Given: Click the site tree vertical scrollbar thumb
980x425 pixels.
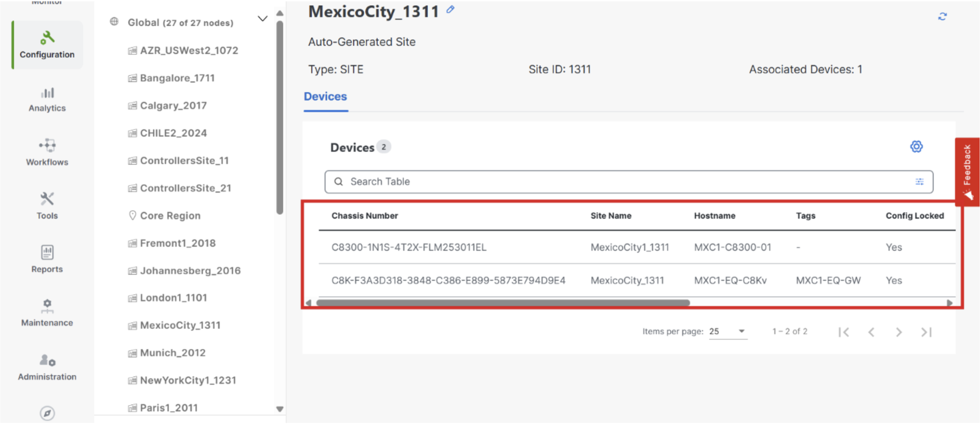Looking at the screenshot, I should (280, 118).
